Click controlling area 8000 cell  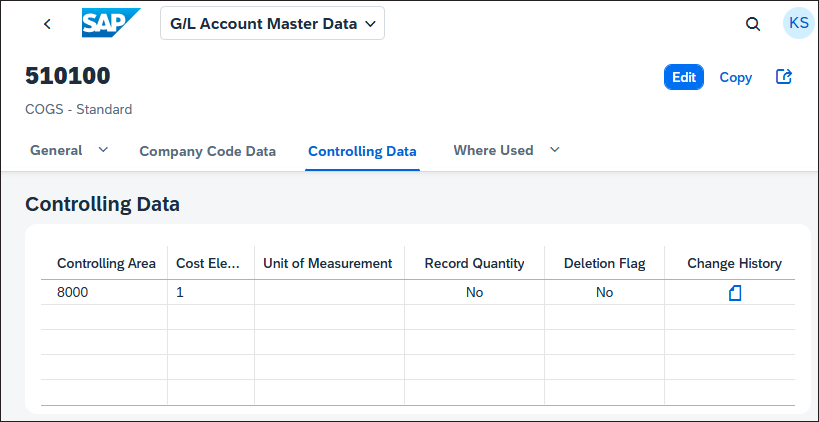[x=74, y=292]
